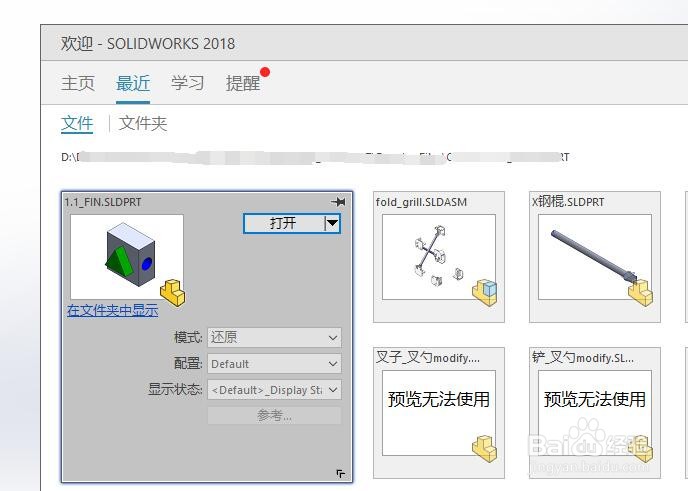
Task: Click the fold_grill.SLDASM file name
Action: tap(421, 202)
